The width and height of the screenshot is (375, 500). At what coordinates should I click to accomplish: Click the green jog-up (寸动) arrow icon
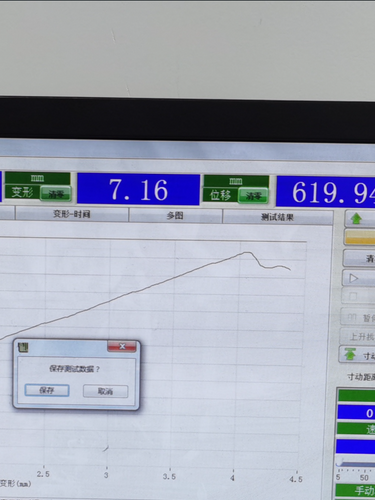pyautogui.click(x=350, y=354)
